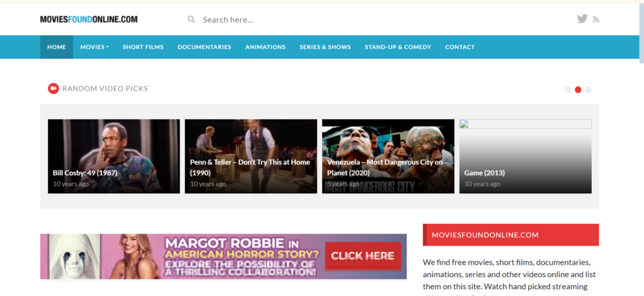Open the RSS feed icon
Viewport: 644px width, 296px height.
(x=596, y=20)
